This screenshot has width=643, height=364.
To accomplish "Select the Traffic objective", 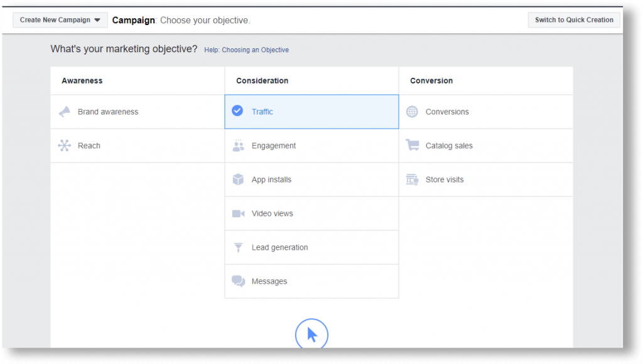I will click(311, 112).
